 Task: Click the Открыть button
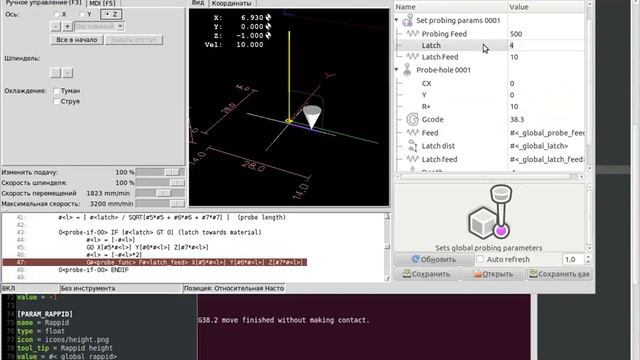point(493,274)
